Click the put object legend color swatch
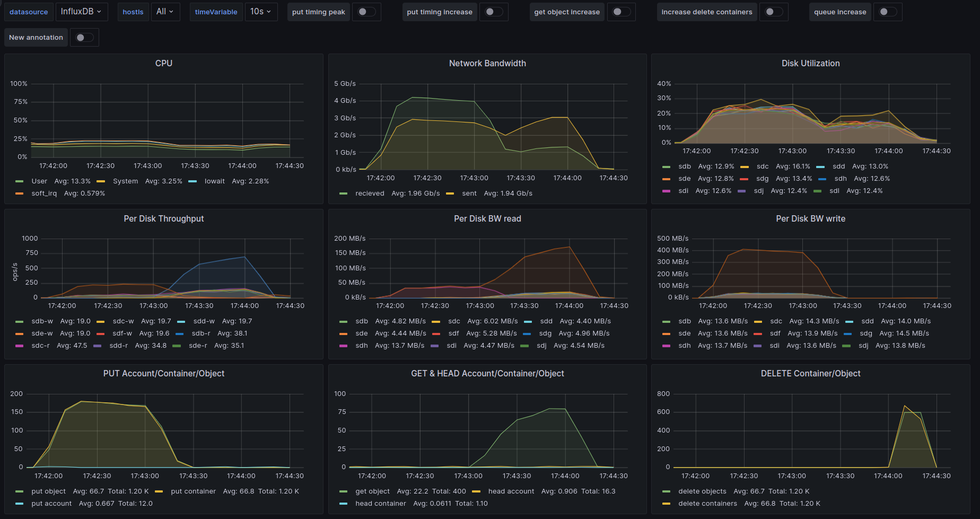The height and width of the screenshot is (519, 980). point(20,491)
